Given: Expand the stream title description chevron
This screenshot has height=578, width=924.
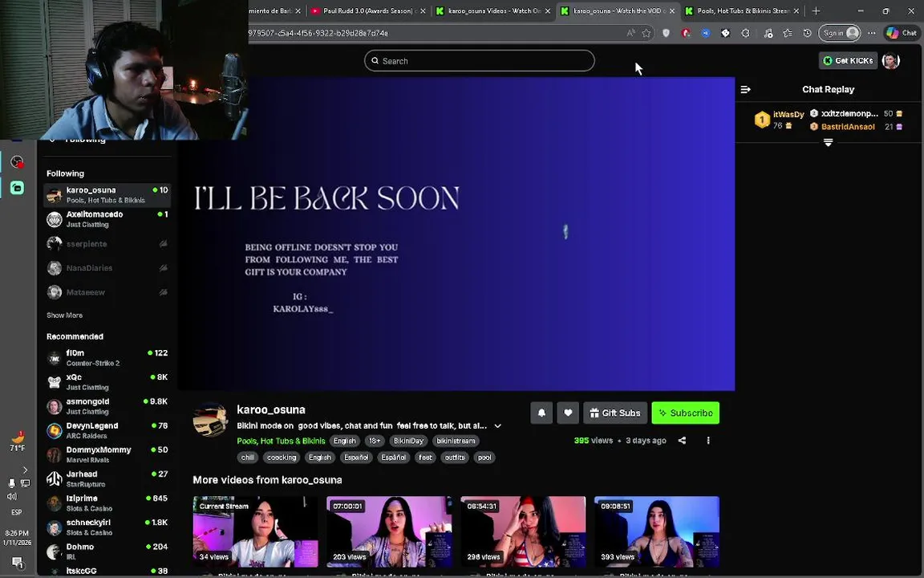Looking at the screenshot, I should coord(497,425).
